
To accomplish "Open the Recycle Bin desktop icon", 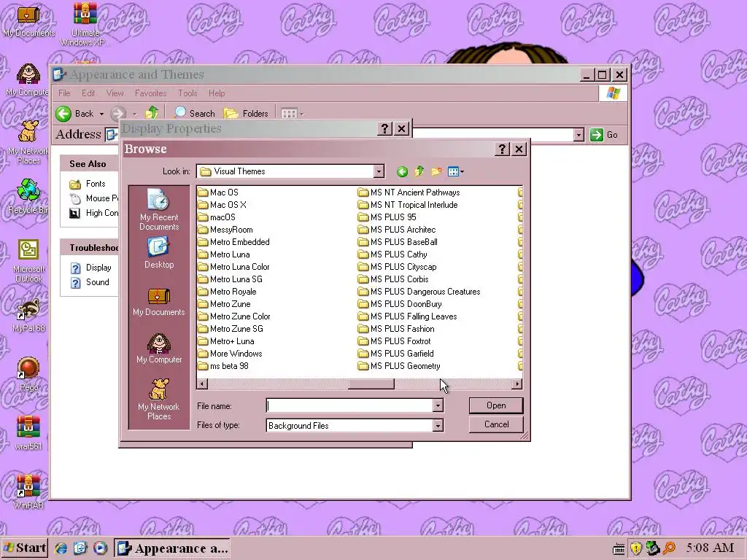I will click(28, 196).
